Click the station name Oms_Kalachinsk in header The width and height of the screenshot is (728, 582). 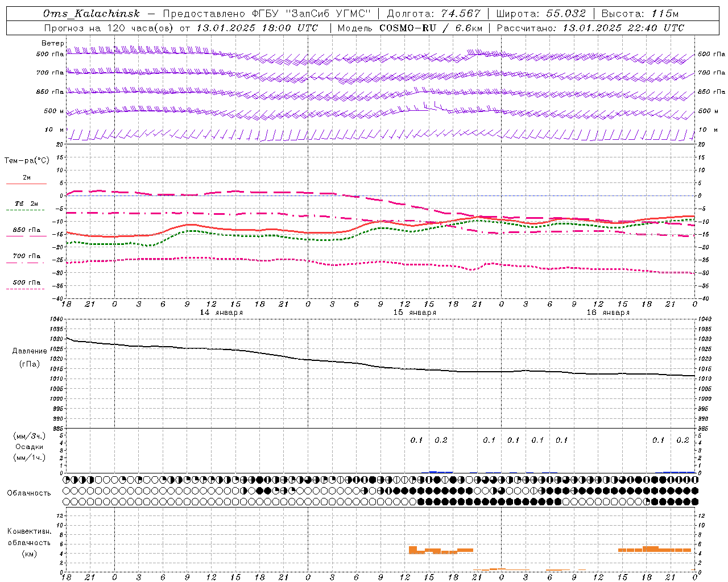92,14
